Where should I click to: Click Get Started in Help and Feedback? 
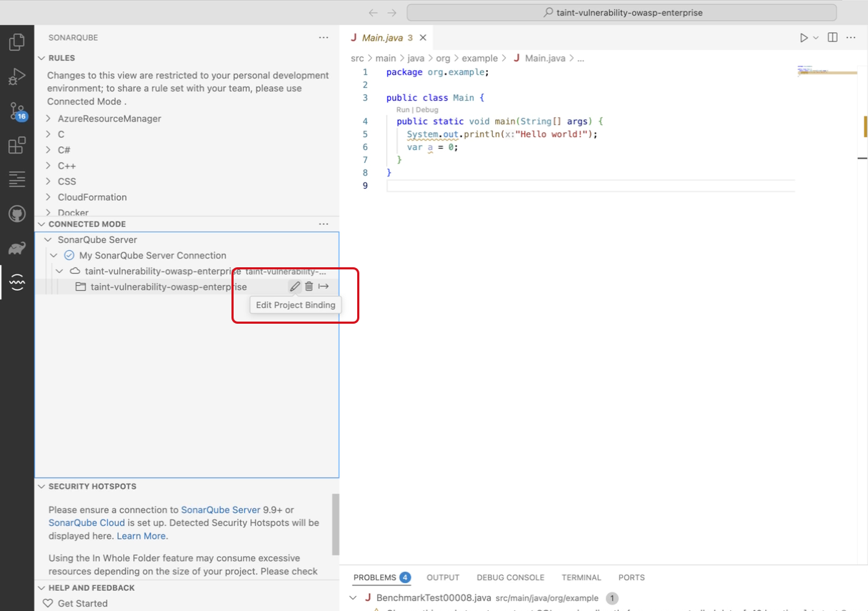coord(83,604)
